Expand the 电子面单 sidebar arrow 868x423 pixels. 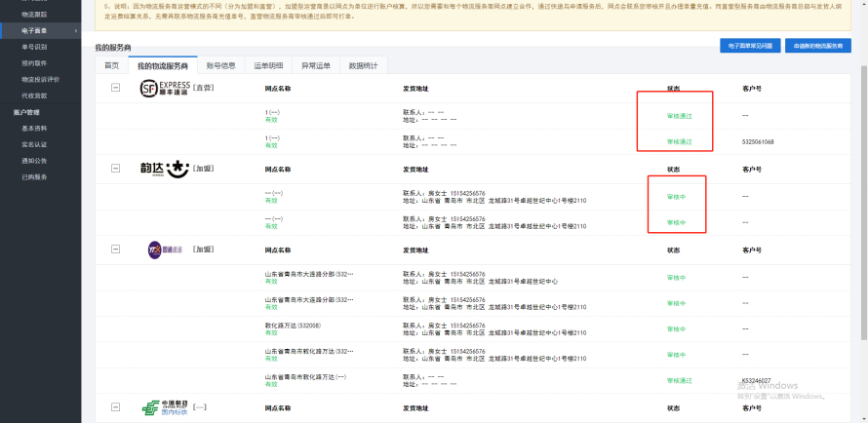[75, 31]
